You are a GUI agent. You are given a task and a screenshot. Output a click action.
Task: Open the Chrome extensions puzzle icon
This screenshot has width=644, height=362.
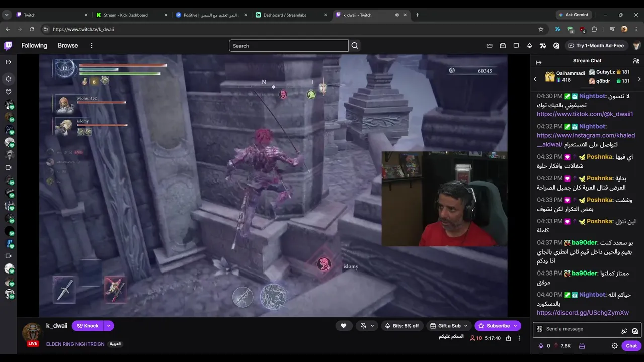pyautogui.click(x=594, y=29)
